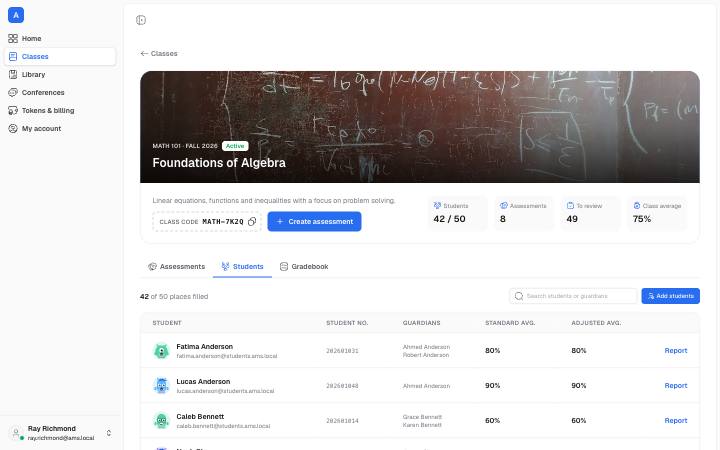Image resolution: width=720 pixels, height=450 pixels.
Task: Click the ADJUSTED AVG. column header
Action: (x=596, y=323)
